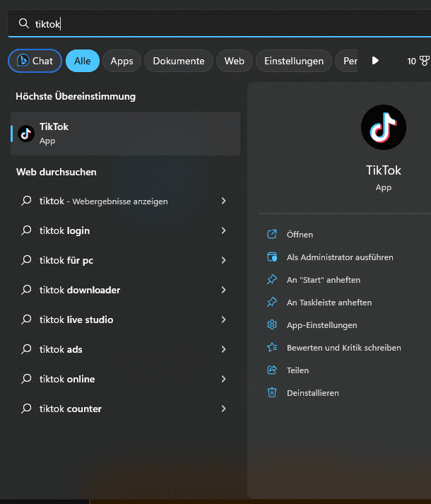
Task: Select the tiktok login suggestion text
Action: click(x=64, y=230)
